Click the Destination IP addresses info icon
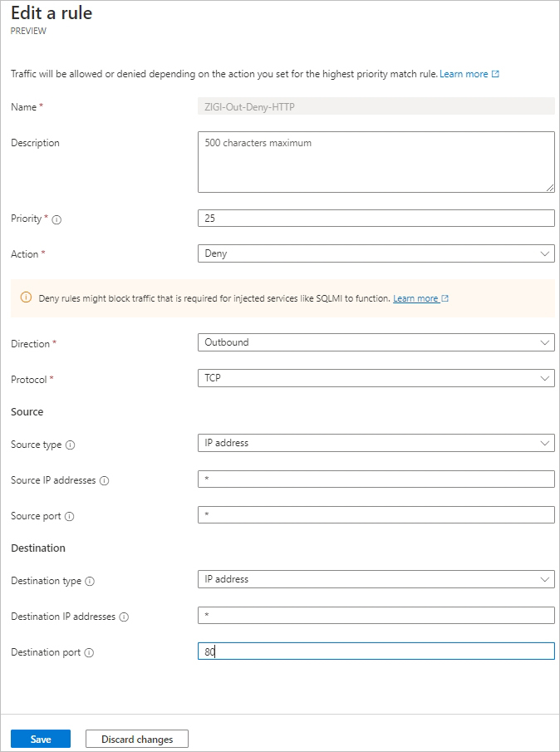560x752 pixels. 124,617
